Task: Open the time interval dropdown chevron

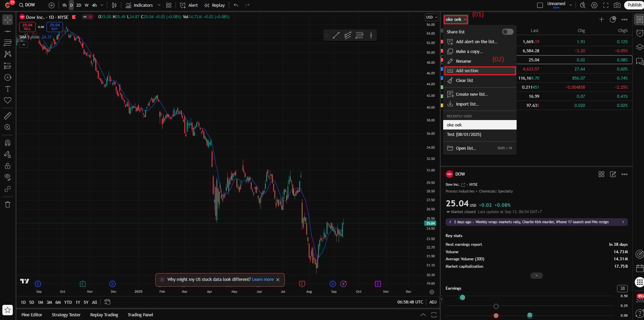Action: click(102, 5)
